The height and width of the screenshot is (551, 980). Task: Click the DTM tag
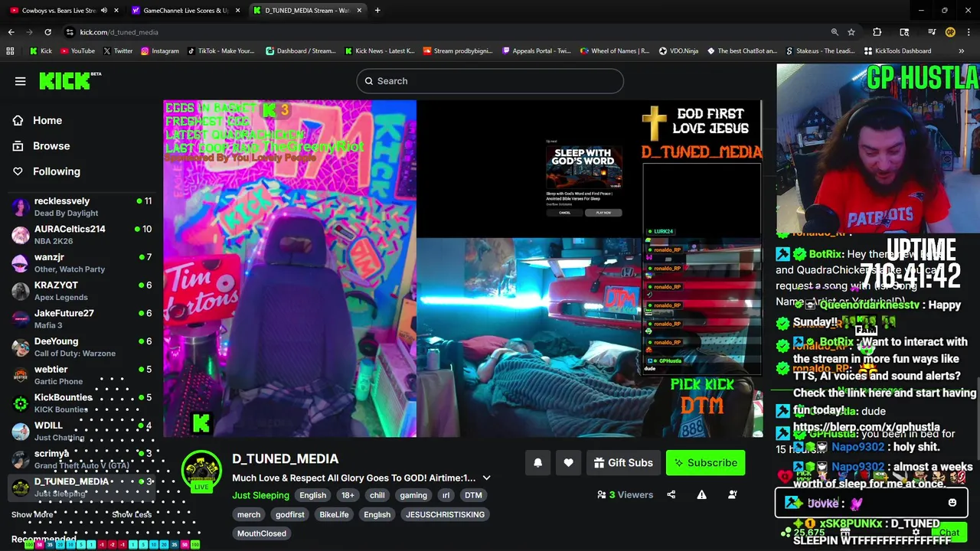(473, 496)
